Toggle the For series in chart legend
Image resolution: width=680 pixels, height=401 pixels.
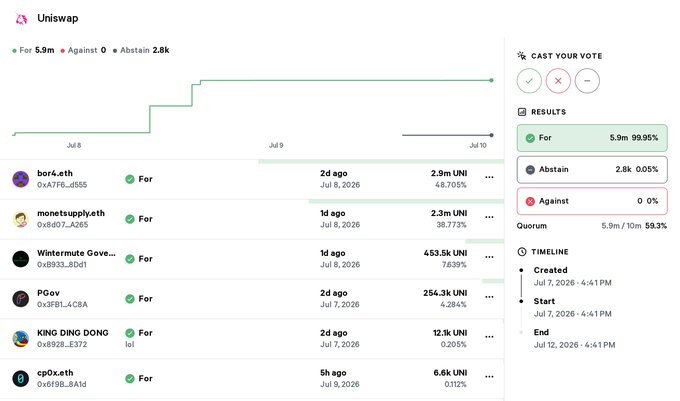[33, 50]
